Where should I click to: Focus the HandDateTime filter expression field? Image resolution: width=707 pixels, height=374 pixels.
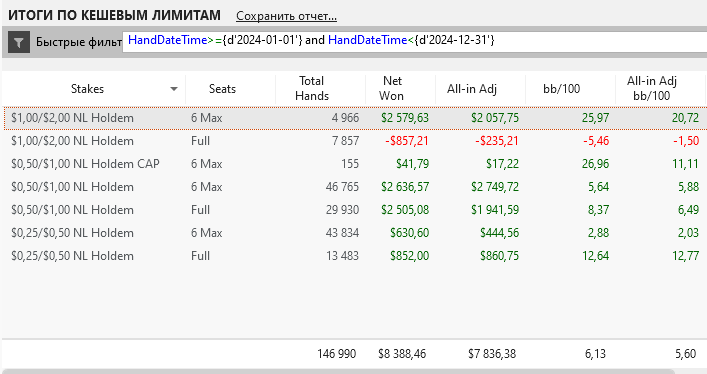coord(414,42)
